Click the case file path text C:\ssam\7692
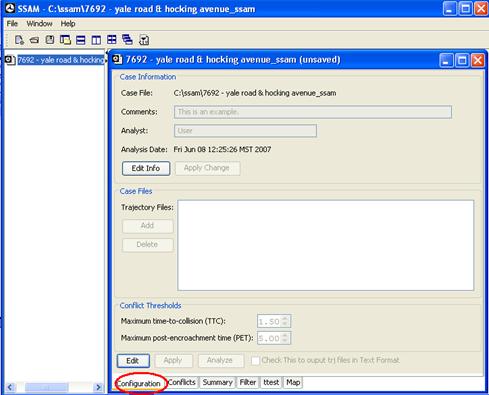 click(x=255, y=93)
